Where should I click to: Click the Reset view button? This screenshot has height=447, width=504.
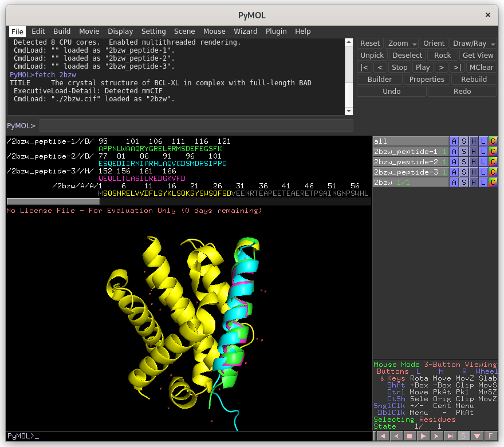[x=370, y=43]
